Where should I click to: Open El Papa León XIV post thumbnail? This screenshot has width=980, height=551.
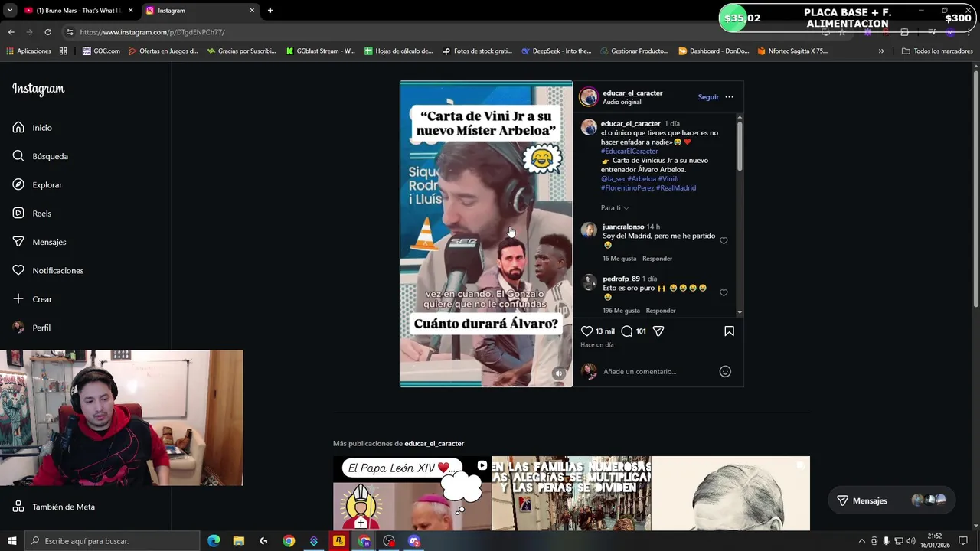412,494
